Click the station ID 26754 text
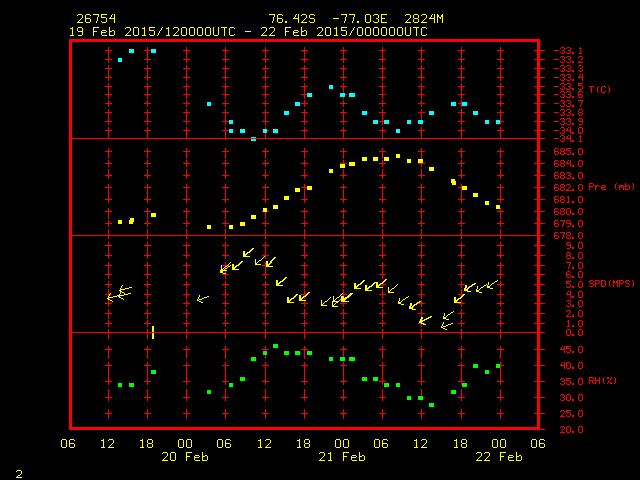Image resolution: width=640 pixels, height=480 pixels. (96, 19)
